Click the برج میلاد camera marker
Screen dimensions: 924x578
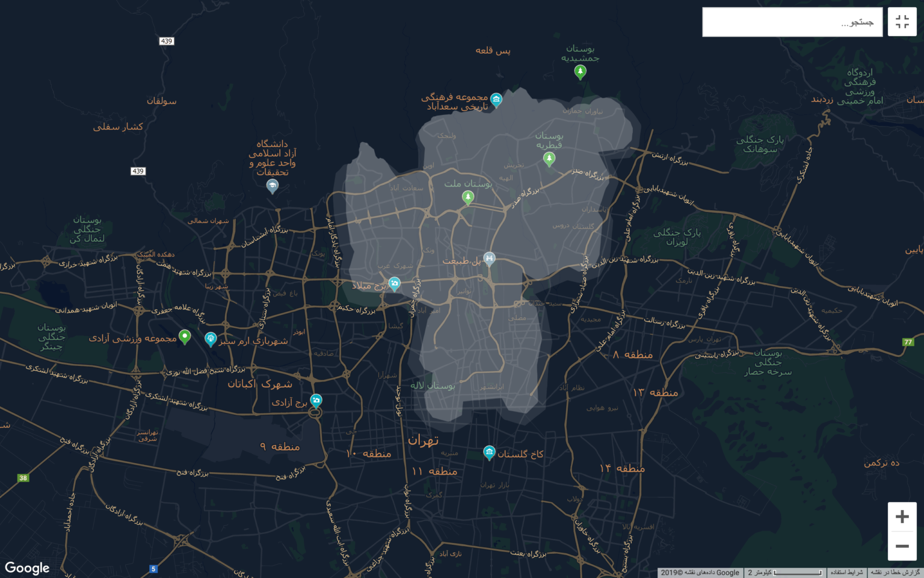pyautogui.click(x=394, y=284)
